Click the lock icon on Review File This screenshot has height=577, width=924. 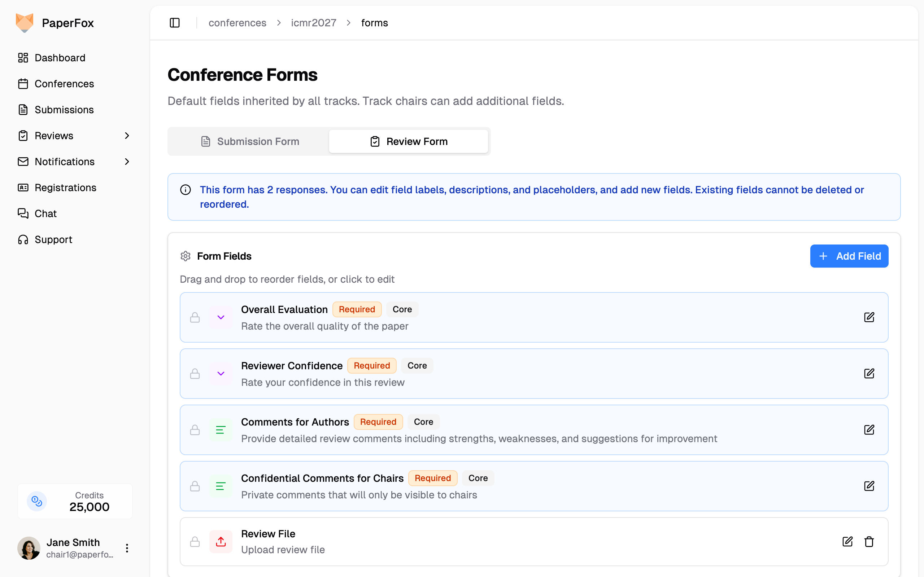pos(195,542)
